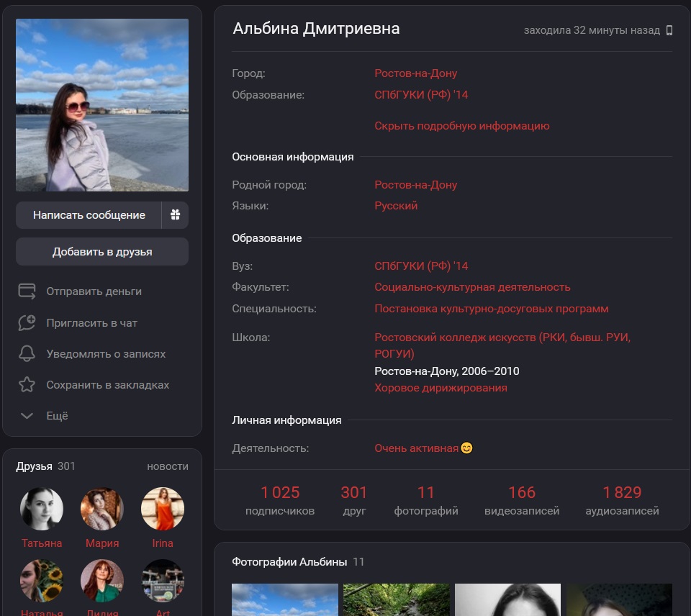Open friend Татьяна's avatar

42,509
